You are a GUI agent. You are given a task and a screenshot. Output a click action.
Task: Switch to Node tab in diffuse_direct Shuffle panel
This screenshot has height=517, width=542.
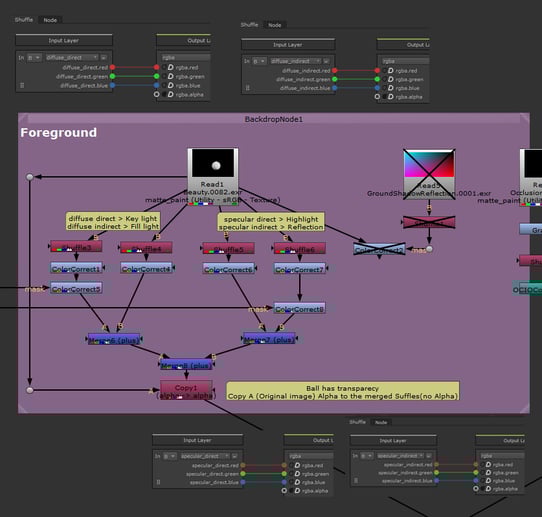tap(50, 20)
